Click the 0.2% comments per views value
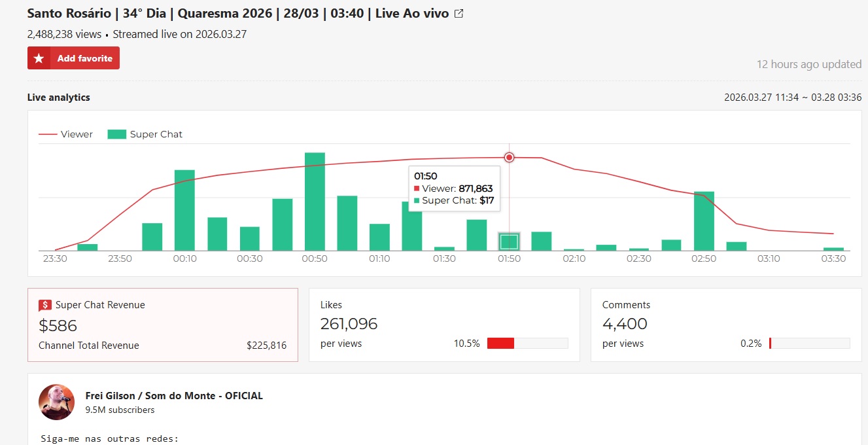 [751, 344]
